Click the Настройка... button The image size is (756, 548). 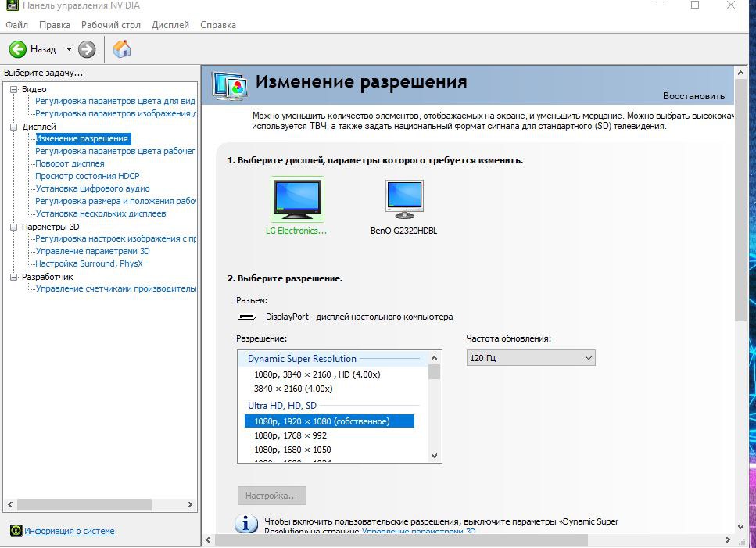(x=272, y=496)
